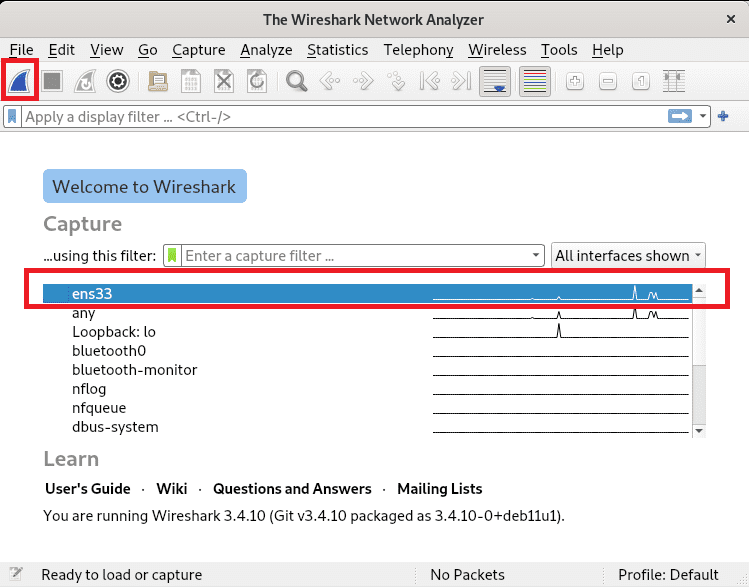Image resolution: width=749 pixels, height=588 pixels.
Task: Open expert information status bar icon
Action: pyautogui.click(x=16, y=574)
